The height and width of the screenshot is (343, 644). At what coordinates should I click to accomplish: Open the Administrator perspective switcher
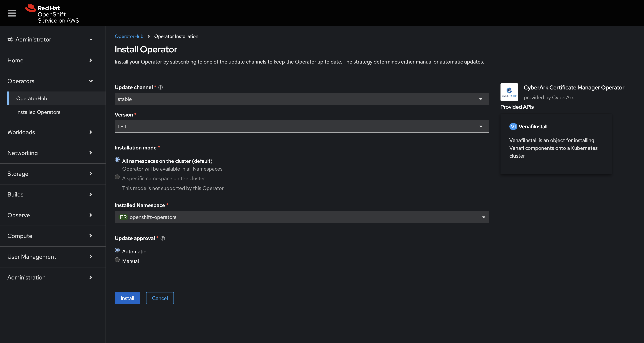click(x=53, y=39)
